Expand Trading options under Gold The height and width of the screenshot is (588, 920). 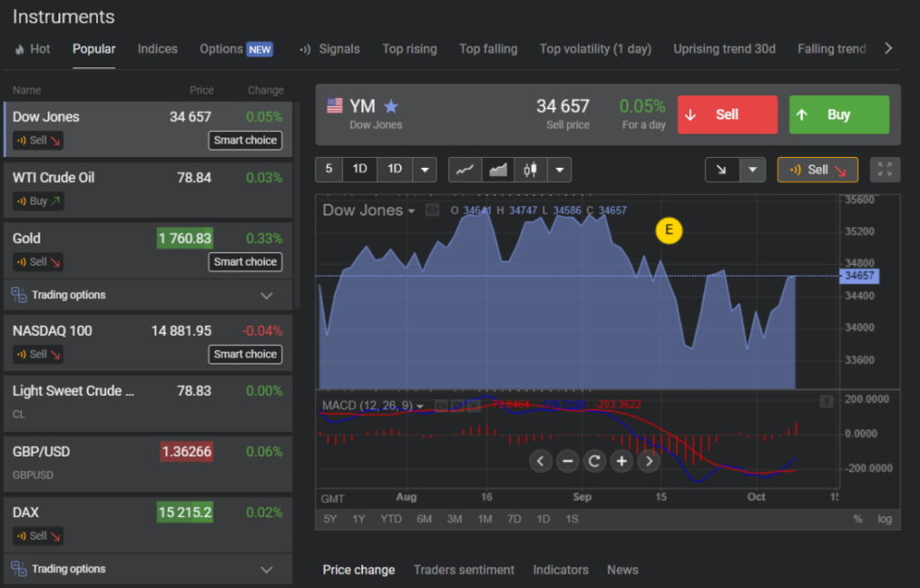266,295
